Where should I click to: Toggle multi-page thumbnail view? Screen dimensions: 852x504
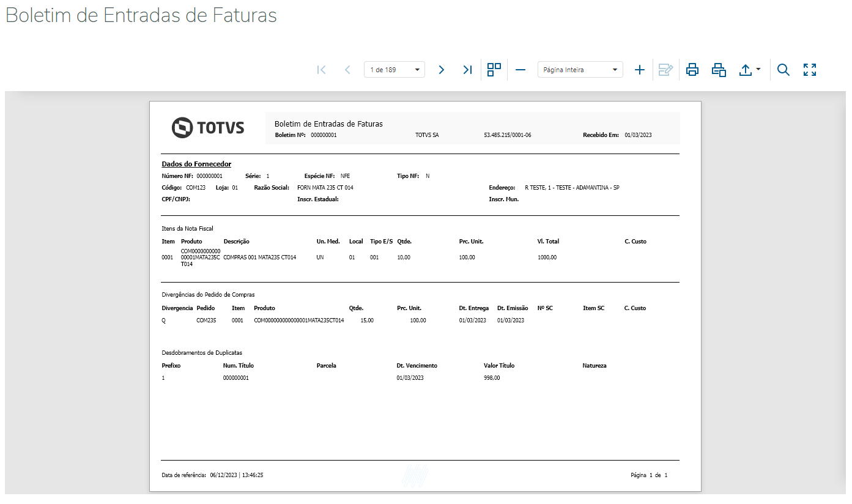pos(494,70)
